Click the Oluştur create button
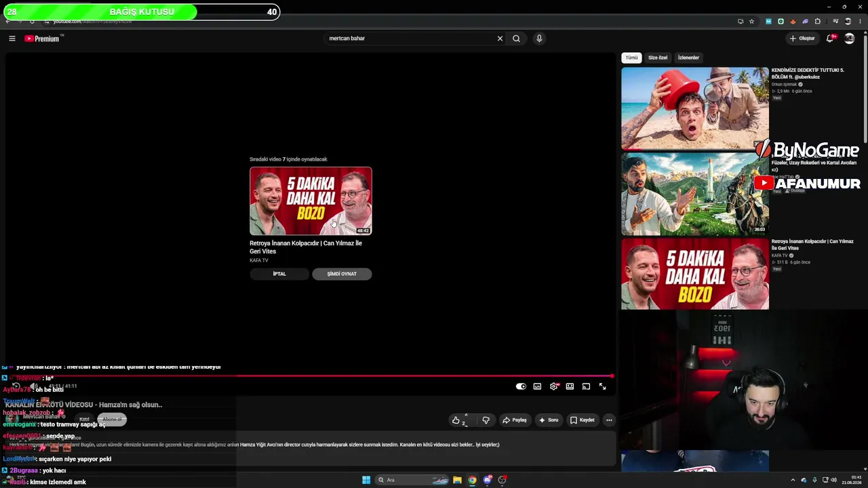The width and height of the screenshot is (868, 488). tap(802, 39)
